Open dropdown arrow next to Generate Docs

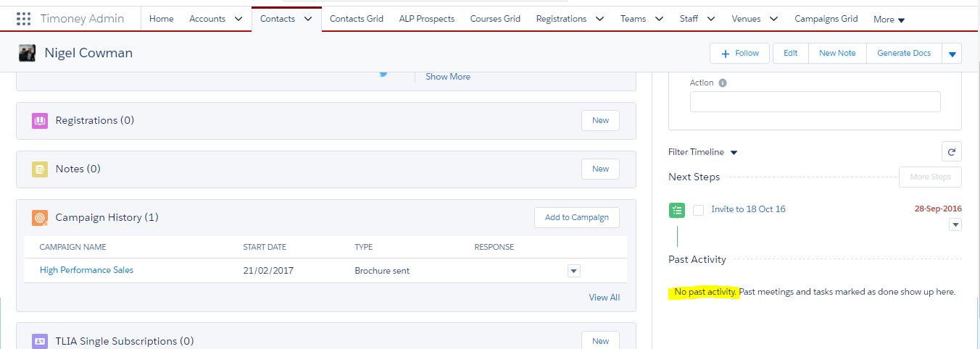click(952, 54)
